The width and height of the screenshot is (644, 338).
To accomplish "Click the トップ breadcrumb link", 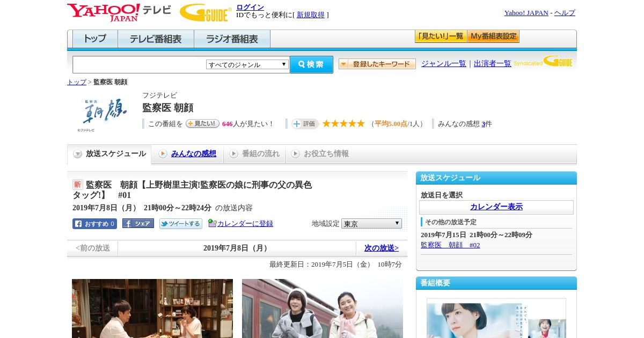I will [x=76, y=82].
